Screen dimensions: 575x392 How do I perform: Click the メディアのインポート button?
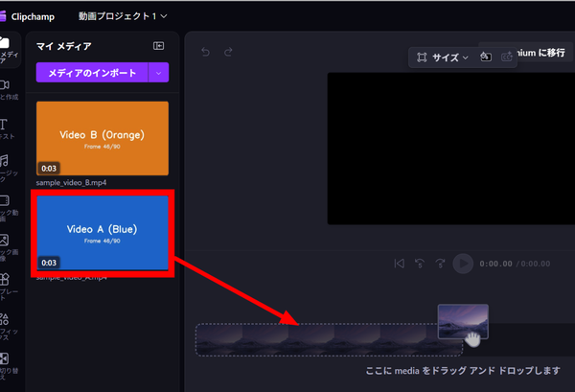92,73
